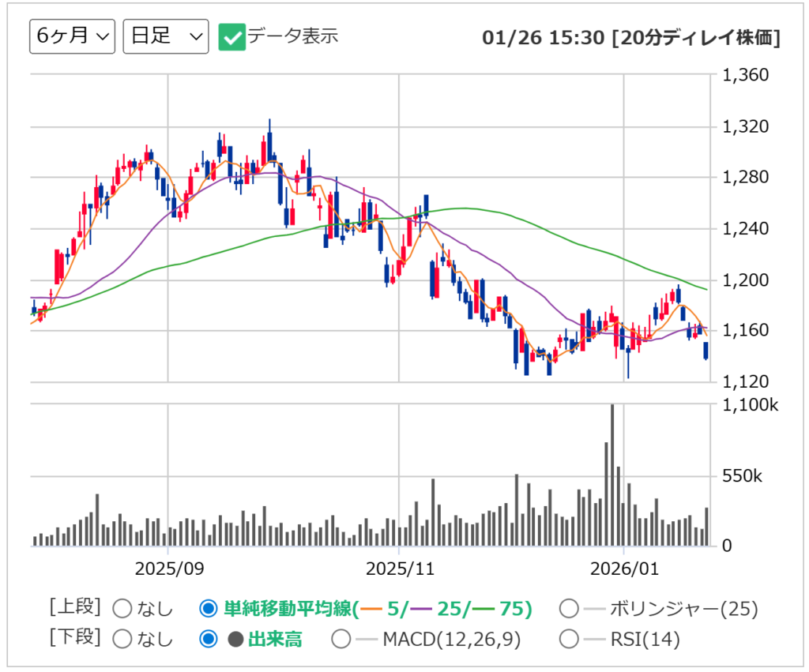Open the 6ヶ月 period dropdown
This screenshot has height=672, width=809.
pyautogui.click(x=71, y=36)
